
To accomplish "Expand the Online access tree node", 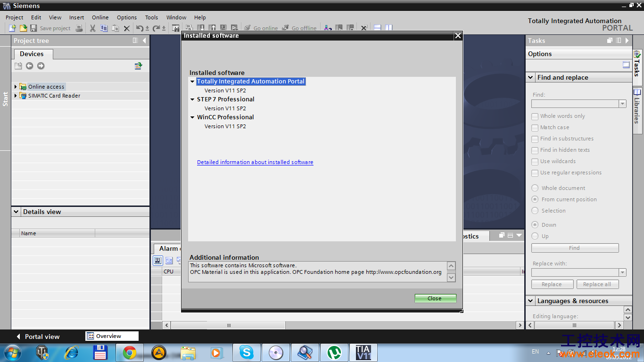I will click(x=16, y=87).
